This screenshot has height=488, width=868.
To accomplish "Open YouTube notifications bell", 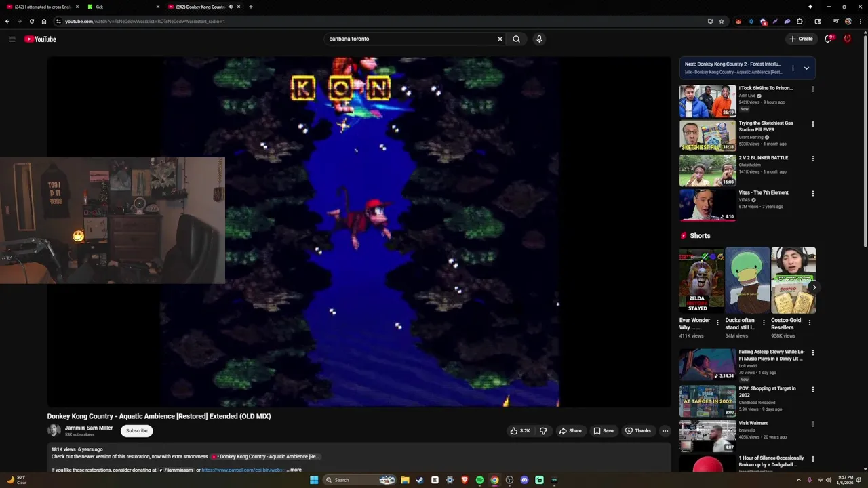I will 828,39.
